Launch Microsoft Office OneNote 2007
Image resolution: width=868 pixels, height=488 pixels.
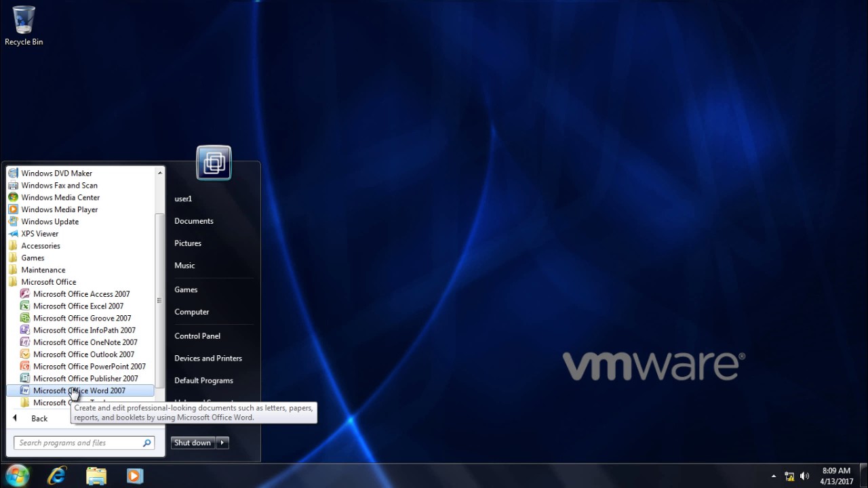click(80, 342)
